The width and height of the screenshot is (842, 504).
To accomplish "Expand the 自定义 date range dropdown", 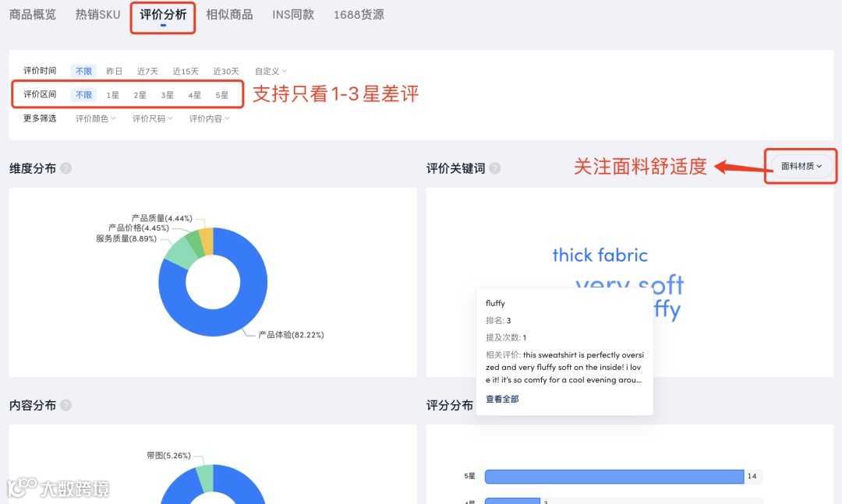I will click(271, 72).
